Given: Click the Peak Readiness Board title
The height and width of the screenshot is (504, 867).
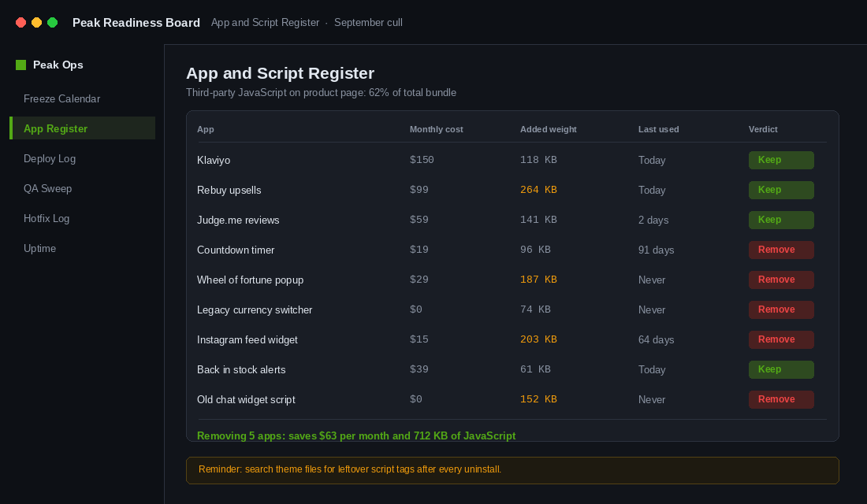Looking at the screenshot, I should (x=136, y=23).
